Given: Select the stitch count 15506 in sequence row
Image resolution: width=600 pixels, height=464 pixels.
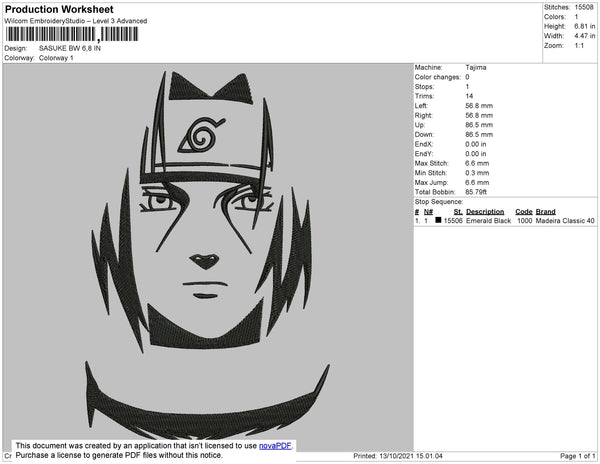Looking at the screenshot, I should [453, 221].
